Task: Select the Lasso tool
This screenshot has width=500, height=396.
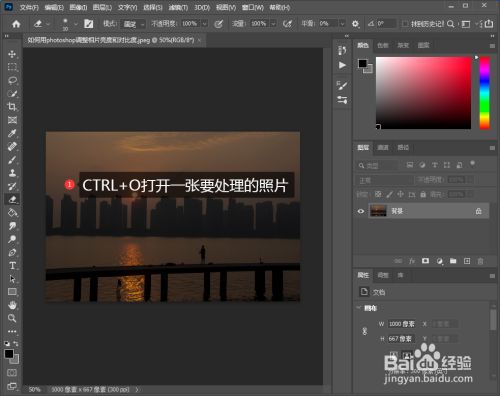Action: pos(12,80)
